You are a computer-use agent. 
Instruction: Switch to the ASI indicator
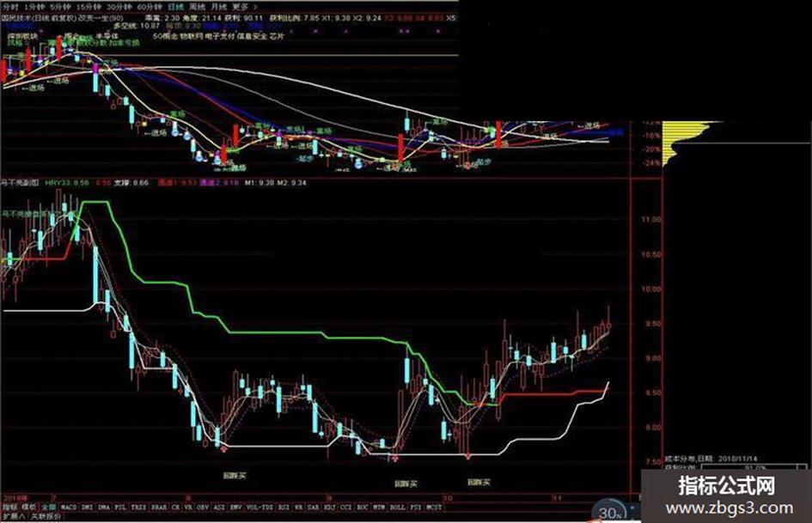pyautogui.click(x=220, y=508)
